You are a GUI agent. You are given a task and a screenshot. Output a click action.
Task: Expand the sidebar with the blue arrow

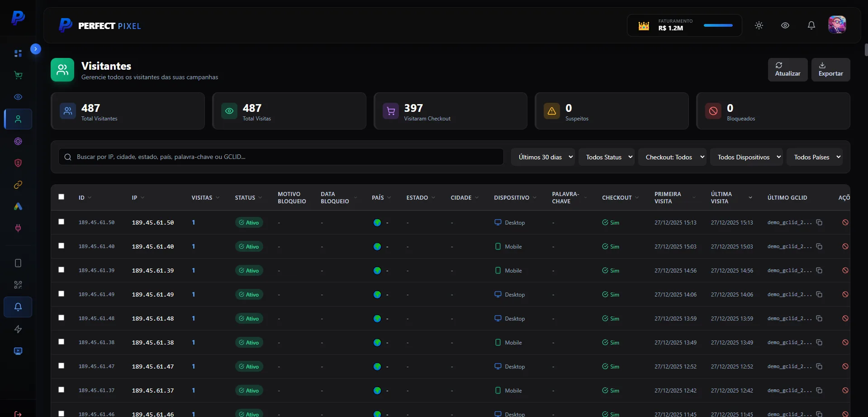36,49
